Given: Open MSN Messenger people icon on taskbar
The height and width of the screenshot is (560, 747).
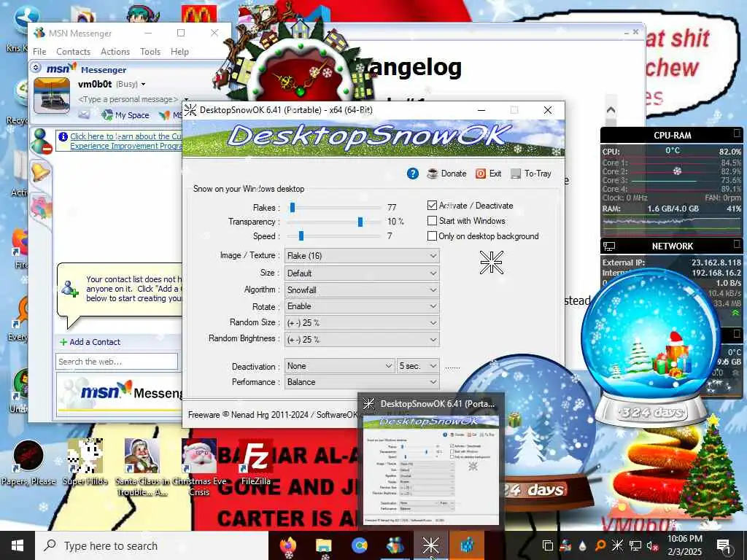Looking at the screenshot, I should point(395,545).
